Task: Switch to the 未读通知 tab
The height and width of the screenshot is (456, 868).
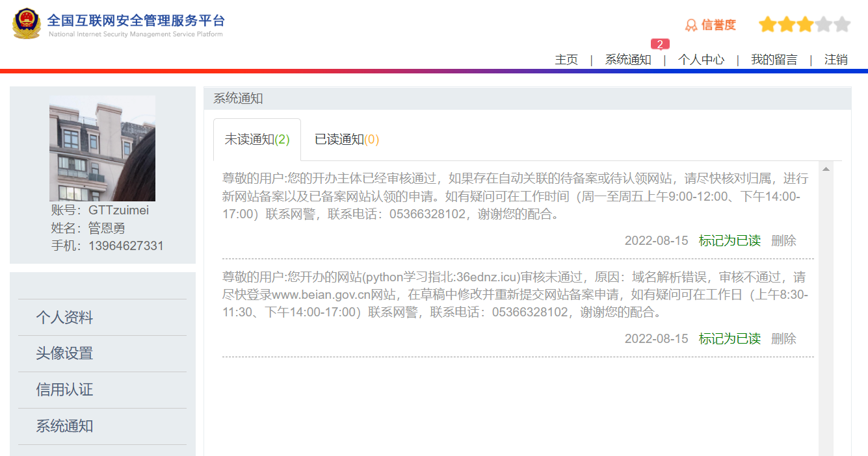Action: (x=257, y=140)
